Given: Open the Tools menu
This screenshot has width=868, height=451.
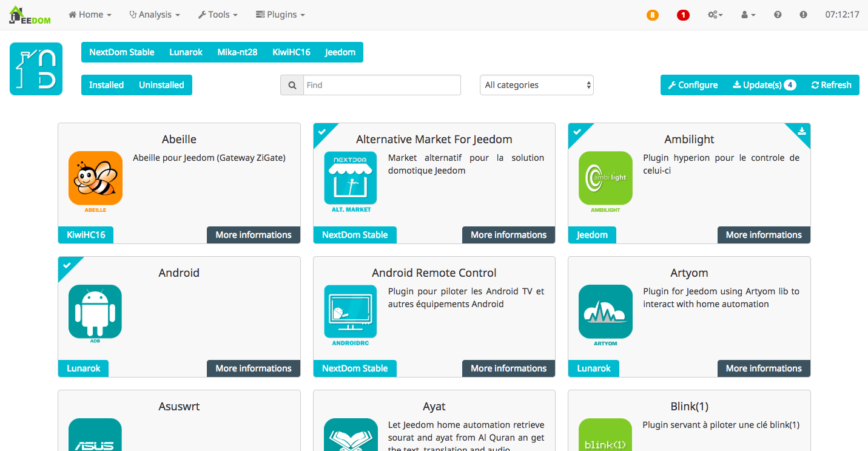Looking at the screenshot, I should coord(218,15).
